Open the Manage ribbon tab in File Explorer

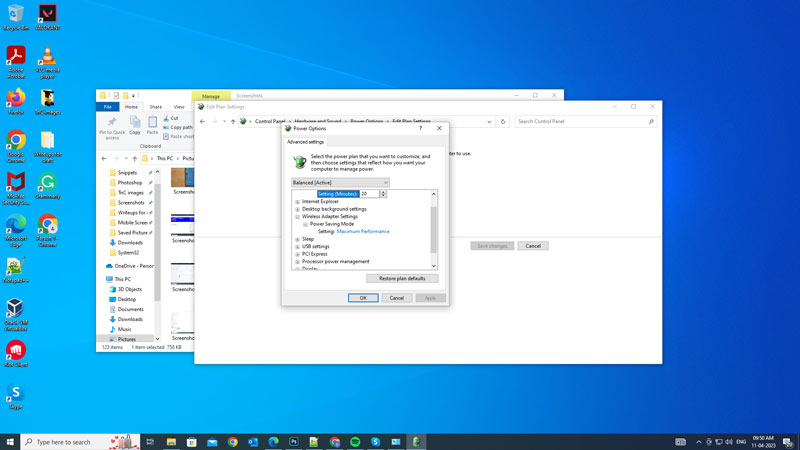point(211,96)
